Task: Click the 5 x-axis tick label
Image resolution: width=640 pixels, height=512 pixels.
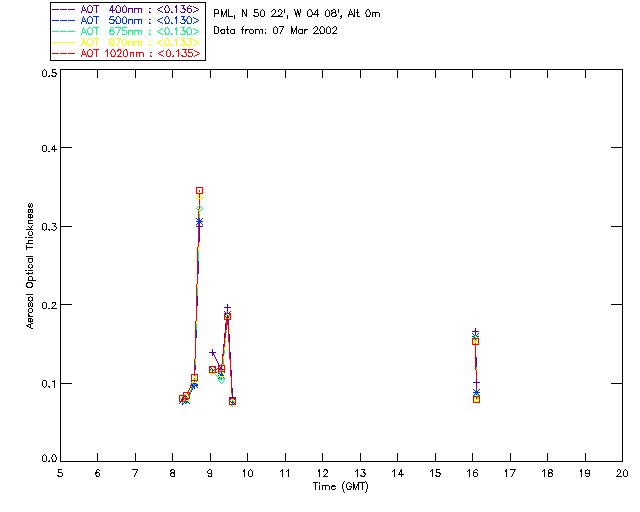Action: (x=60, y=474)
